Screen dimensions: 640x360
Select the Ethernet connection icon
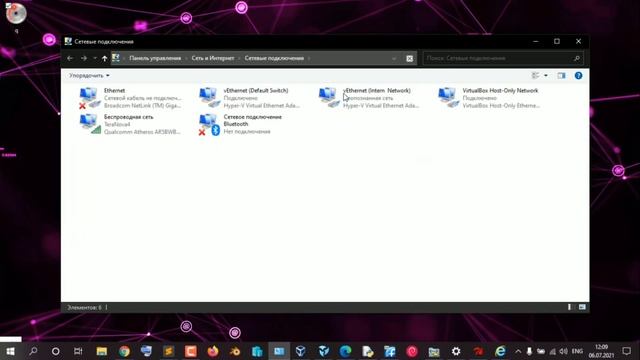[89, 98]
